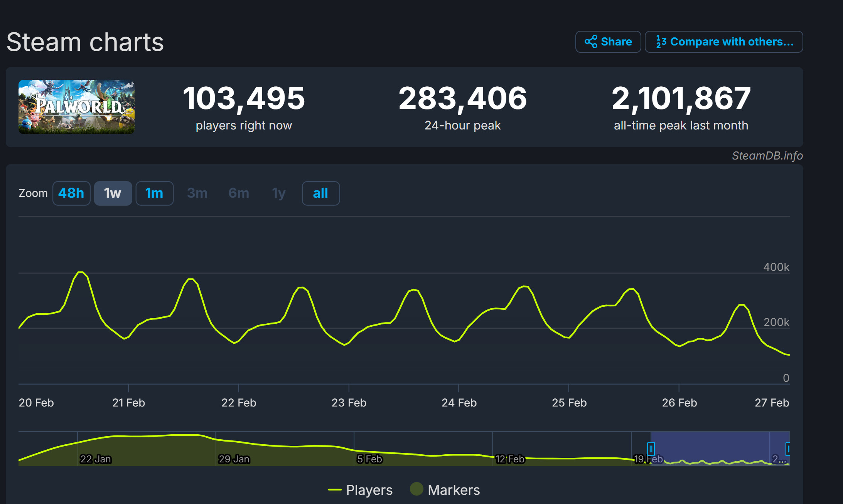Select the 1w tab on zoom bar

pyautogui.click(x=113, y=193)
